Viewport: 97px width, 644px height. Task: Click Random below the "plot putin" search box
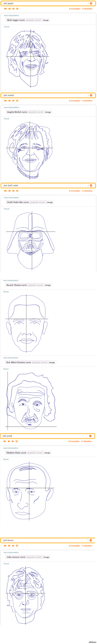tap(86, 441)
